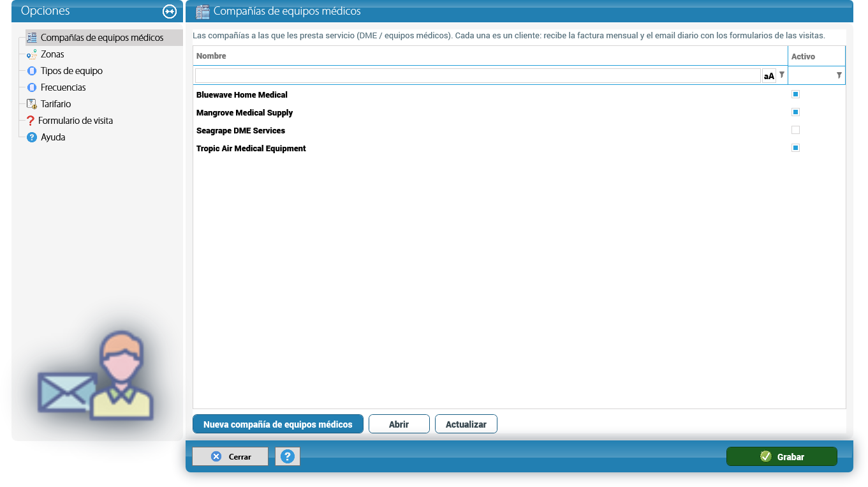
Task: Focus the Nombre filter text field
Action: point(478,76)
